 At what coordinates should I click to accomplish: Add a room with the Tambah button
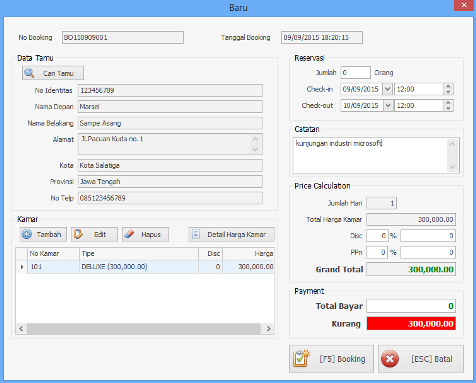pos(43,234)
